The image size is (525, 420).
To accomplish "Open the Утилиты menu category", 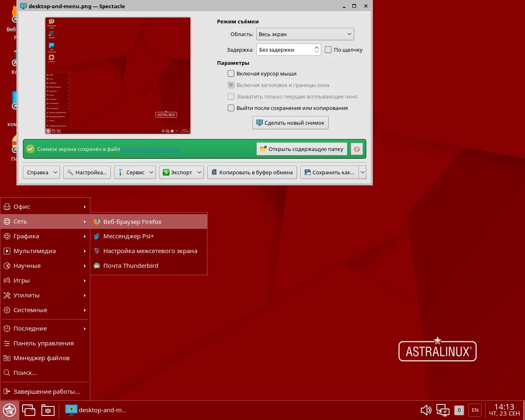I will click(x=45, y=295).
